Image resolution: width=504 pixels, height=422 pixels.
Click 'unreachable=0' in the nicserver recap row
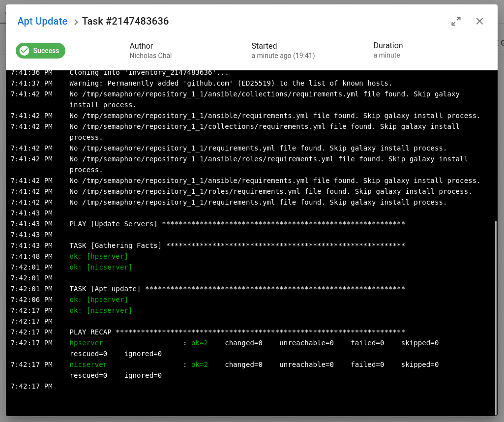[x=307, y=364]
